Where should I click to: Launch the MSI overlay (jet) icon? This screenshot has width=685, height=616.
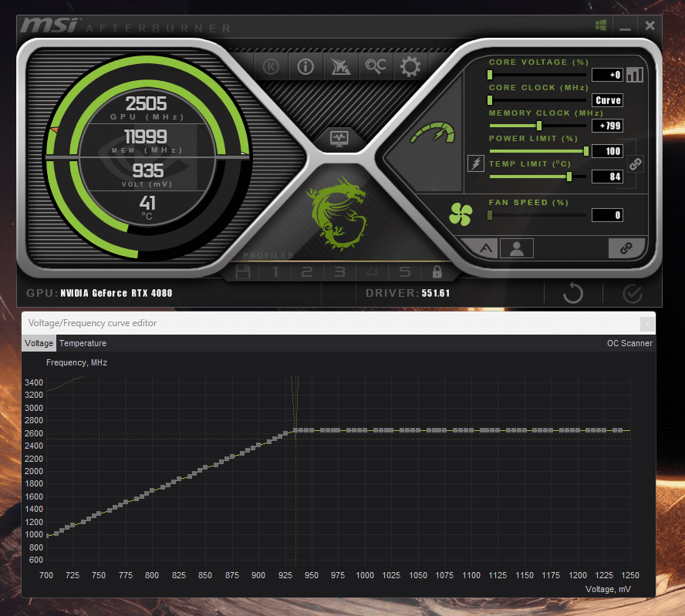340,67
